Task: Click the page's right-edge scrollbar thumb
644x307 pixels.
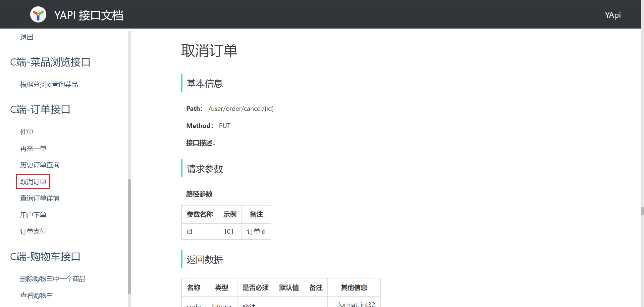Action: pyautogui.click(x=642, y=211)
